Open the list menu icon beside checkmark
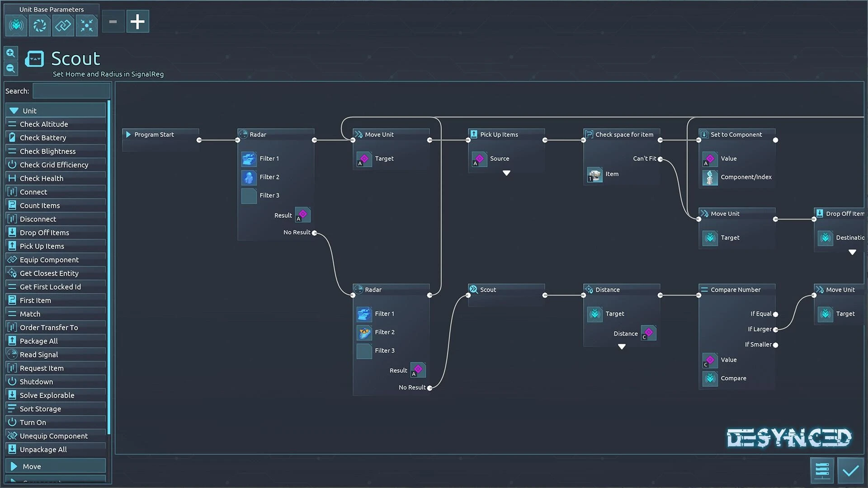Screen dimensions: 868x488 pyautogui.click(x=822, y=470)
